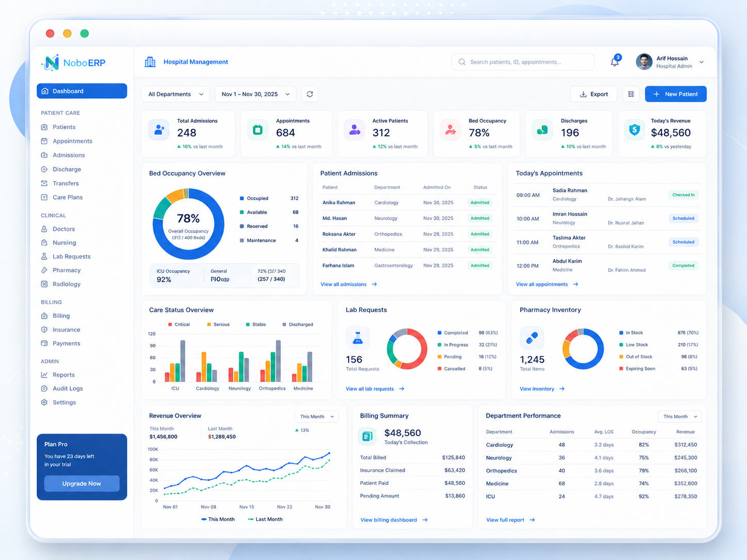This screenshot has height=560, width=747.
Task: Click the Upgrade Now button
Action: tap(82, 484)
